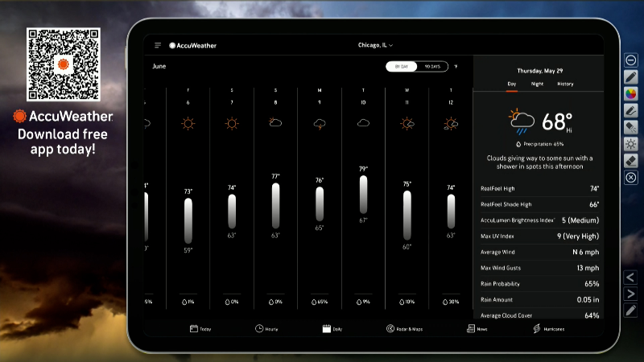
Task: Click the AccuWeather logo in header
Action: click(x=192, y=46)
